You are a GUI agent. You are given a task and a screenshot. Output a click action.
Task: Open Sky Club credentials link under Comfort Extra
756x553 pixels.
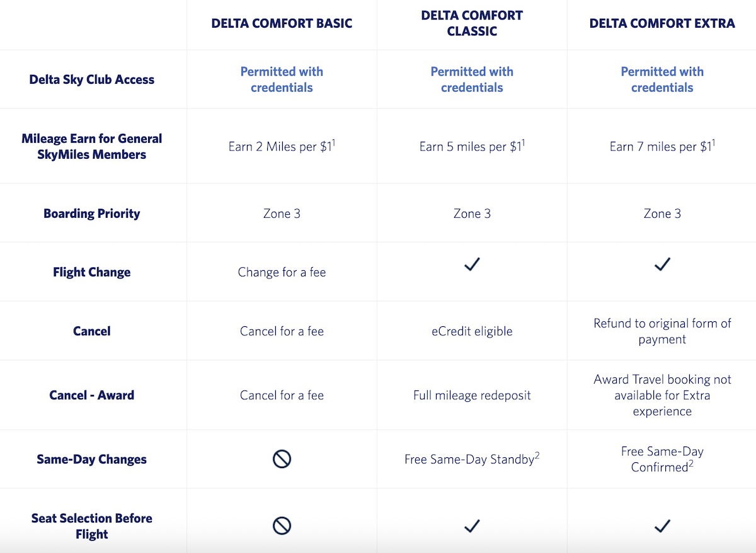pyautogui.click(x=662, y=79)
